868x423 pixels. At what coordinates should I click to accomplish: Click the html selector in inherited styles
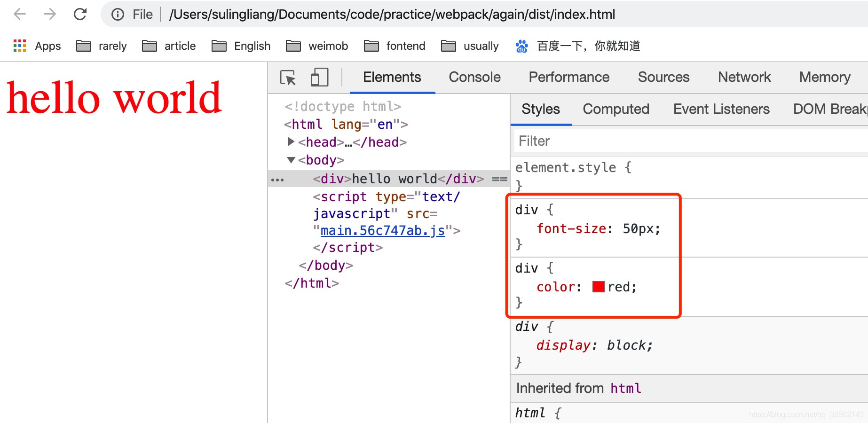[x=530, y=413]
